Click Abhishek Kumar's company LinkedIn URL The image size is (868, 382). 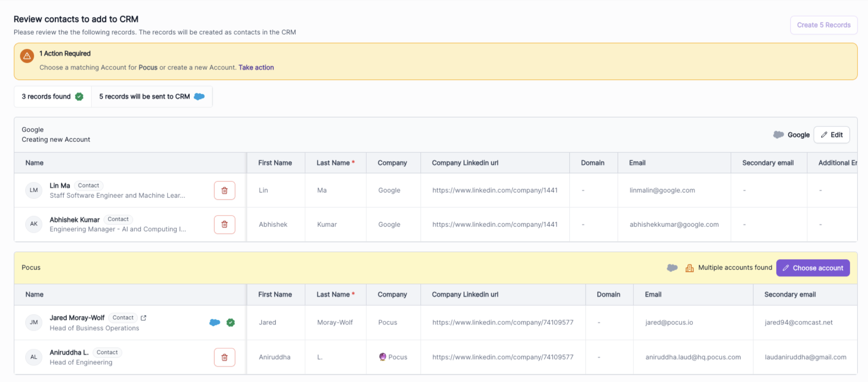(495, 224)
